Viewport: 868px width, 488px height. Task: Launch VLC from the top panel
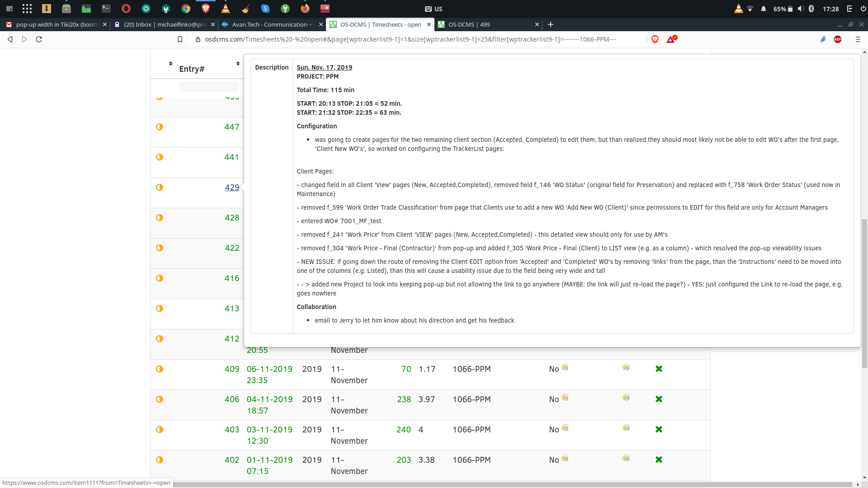pos(226,9)
